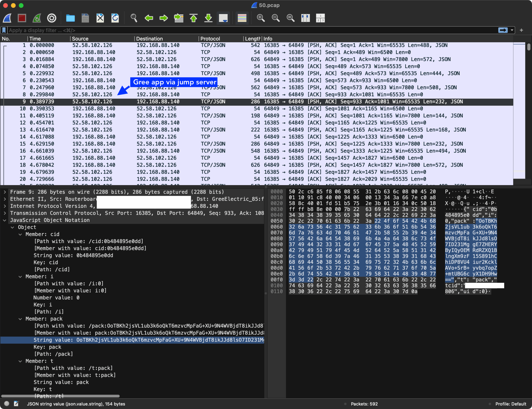Screen dimensions: 532x409
Task: Click expert info circle in status bar
Action: (x=7, y=404)
